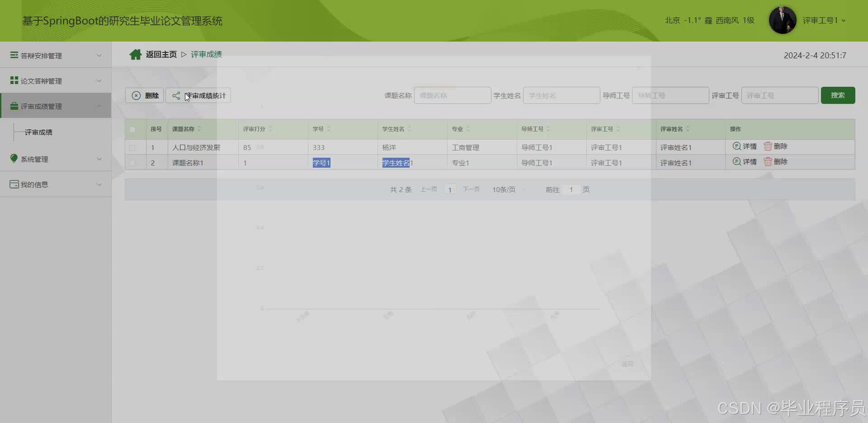Sort by the 专业 column arrows

pyautogui.click(x=468, y=129)
